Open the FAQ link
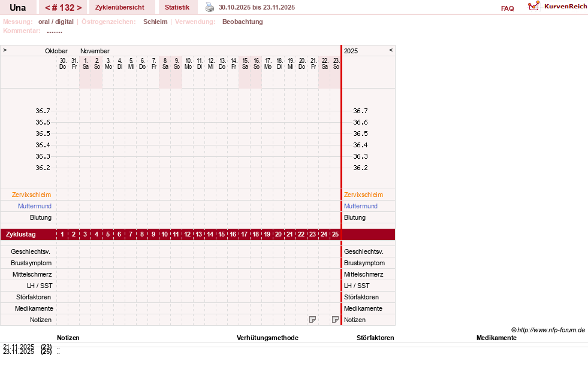 click(507, 8)
